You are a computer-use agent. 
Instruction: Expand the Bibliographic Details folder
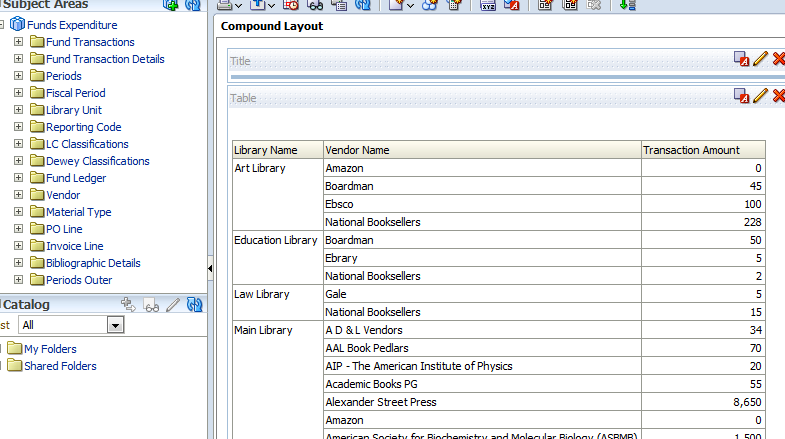(x=18, y=263)
